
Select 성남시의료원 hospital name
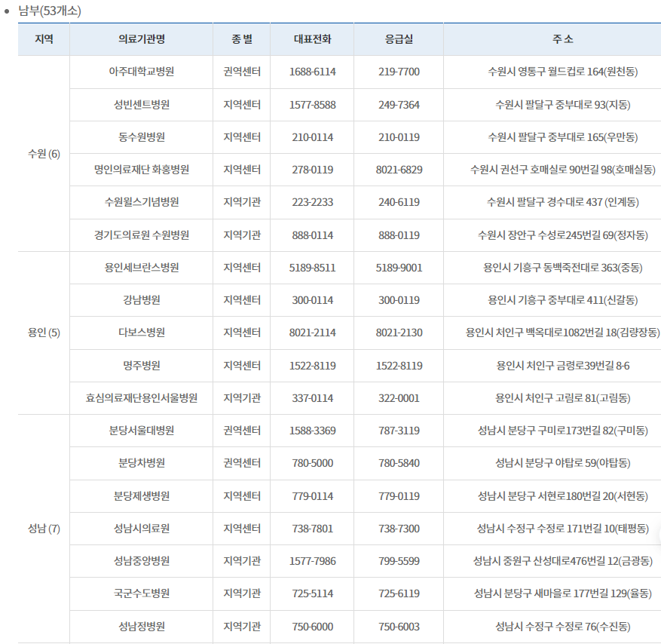click(x=141, y=528)
